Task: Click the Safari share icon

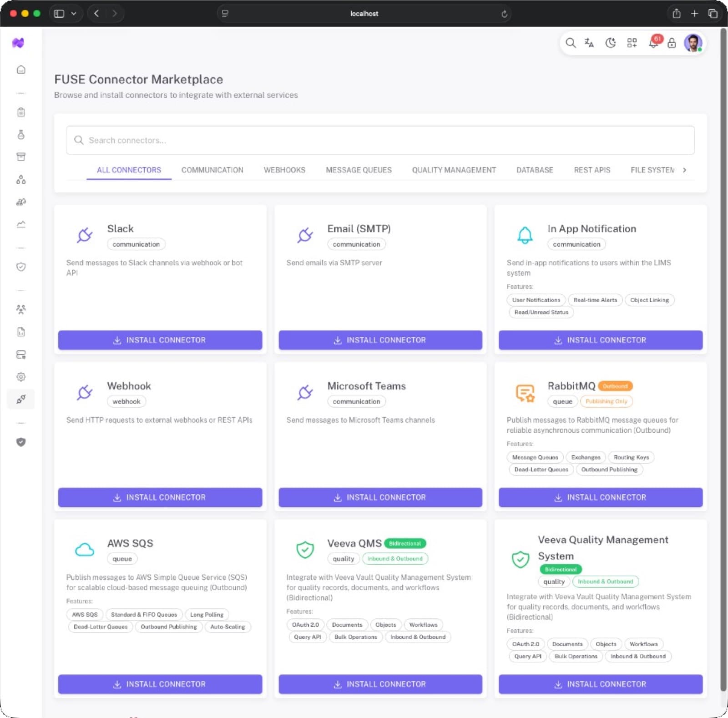Action: click(677, 13)
